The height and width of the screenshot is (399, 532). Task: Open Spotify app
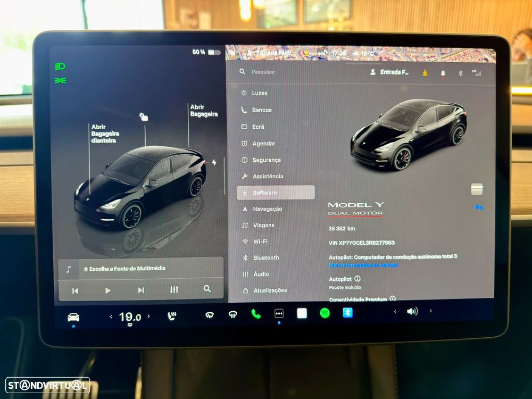coord(325,313)
